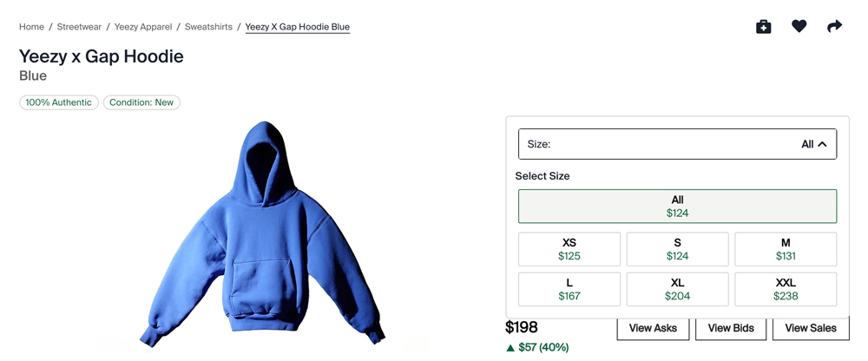The image size is (868, 361).
Task: Choose size XS for $125
Action: click(569, 250)
